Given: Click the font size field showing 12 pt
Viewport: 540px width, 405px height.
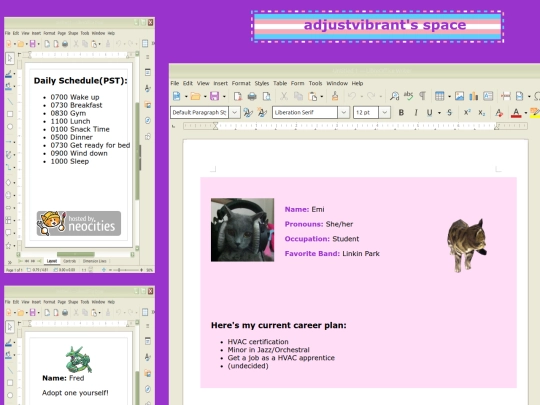Looking at the screenshot, I should tap(366, 113).
